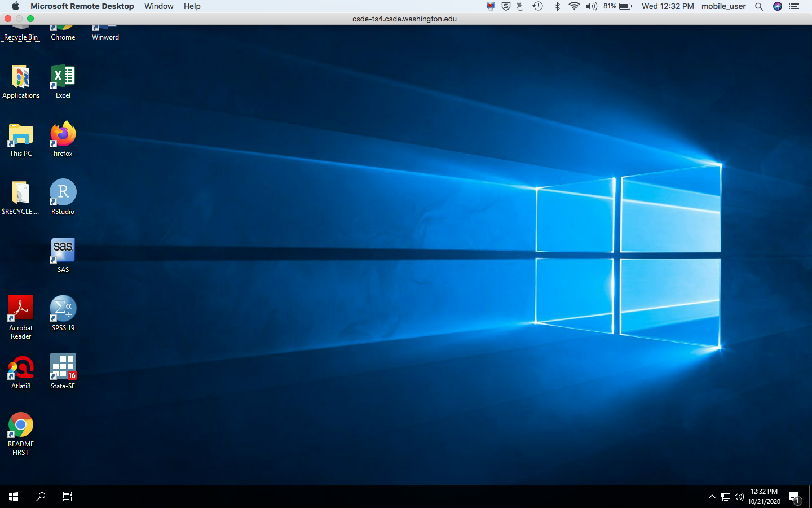The width and height of the screenshot is (812, 508).
Task: Click the taskbar search magnifier
Action: pyautogui.click(x=41, y=497)
